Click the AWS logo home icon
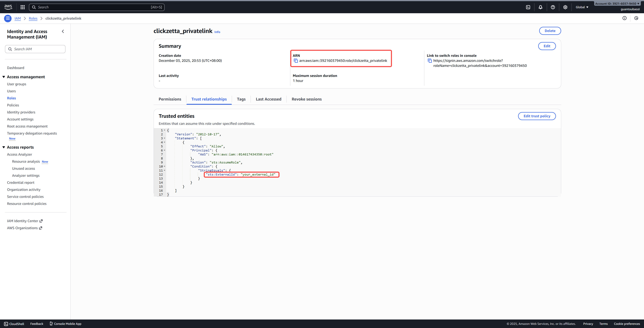 tap(8, 7)
